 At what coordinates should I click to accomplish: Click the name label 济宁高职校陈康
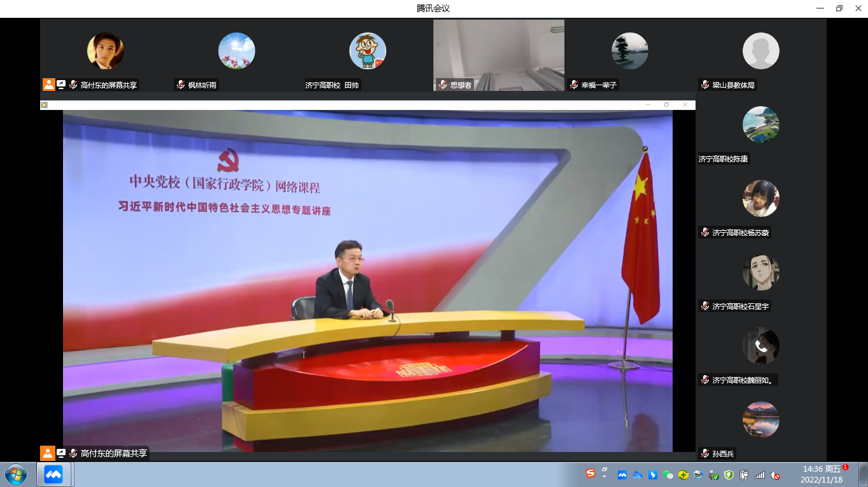[x=724, y=159]
